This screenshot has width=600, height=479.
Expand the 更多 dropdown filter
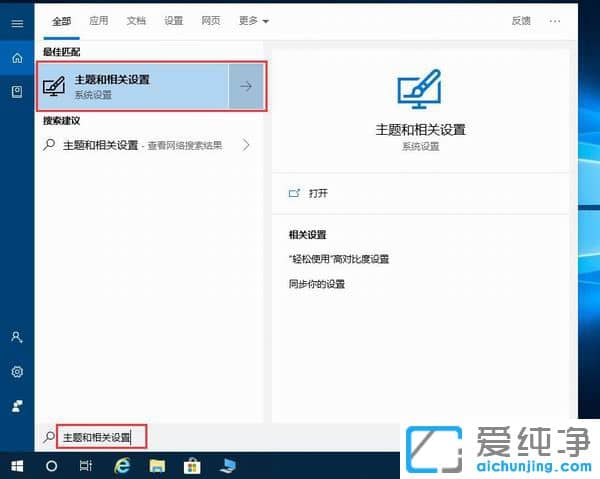point(254,20)
